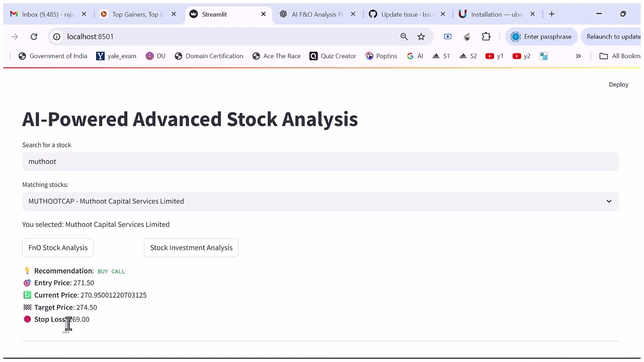
Task: Close the Top Gainers tab
Action: (174, 14)
